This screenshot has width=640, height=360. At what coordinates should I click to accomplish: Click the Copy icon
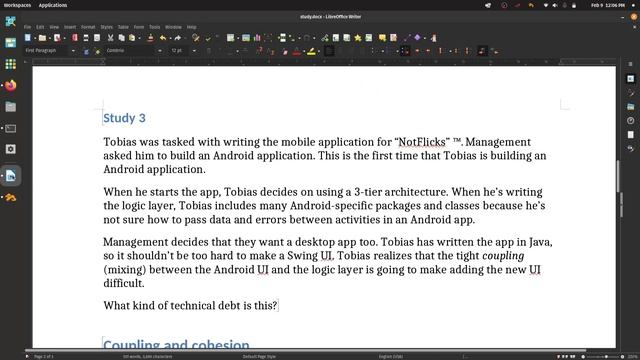point(121,38)
